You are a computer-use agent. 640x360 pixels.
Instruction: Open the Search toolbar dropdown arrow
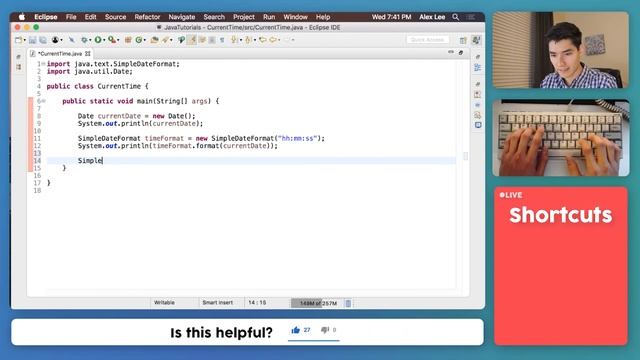click(171, 40)
